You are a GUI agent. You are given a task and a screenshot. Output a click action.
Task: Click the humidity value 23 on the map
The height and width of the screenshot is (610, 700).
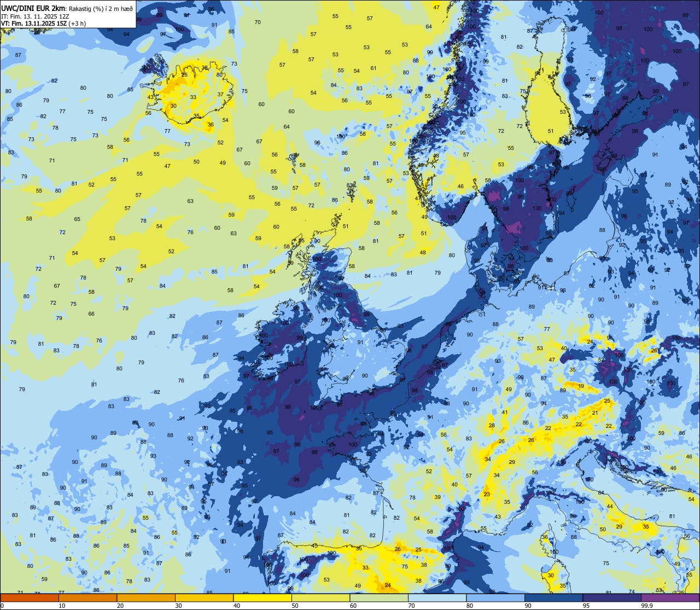tap(487, 495)
